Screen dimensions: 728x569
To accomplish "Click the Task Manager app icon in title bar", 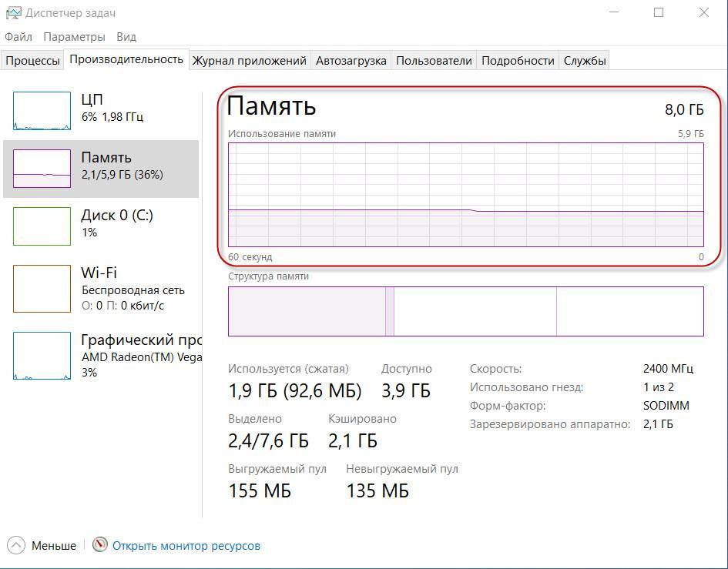I will point(13,13).
